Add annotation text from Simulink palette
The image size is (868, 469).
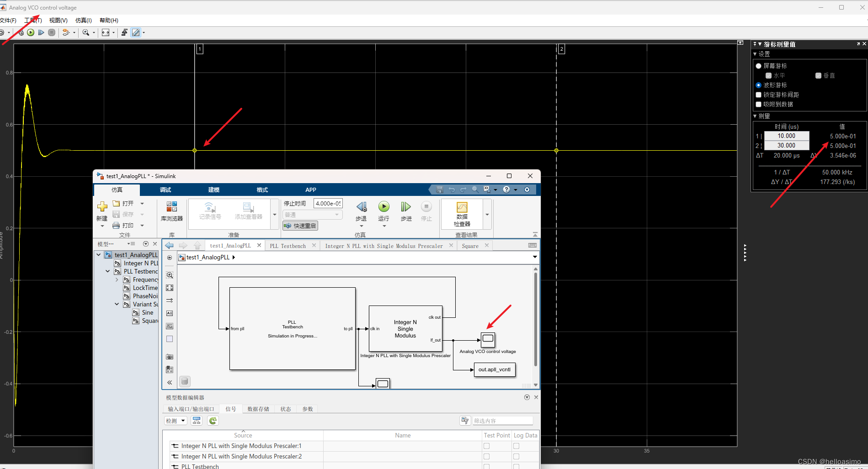[x=170, y=313]
